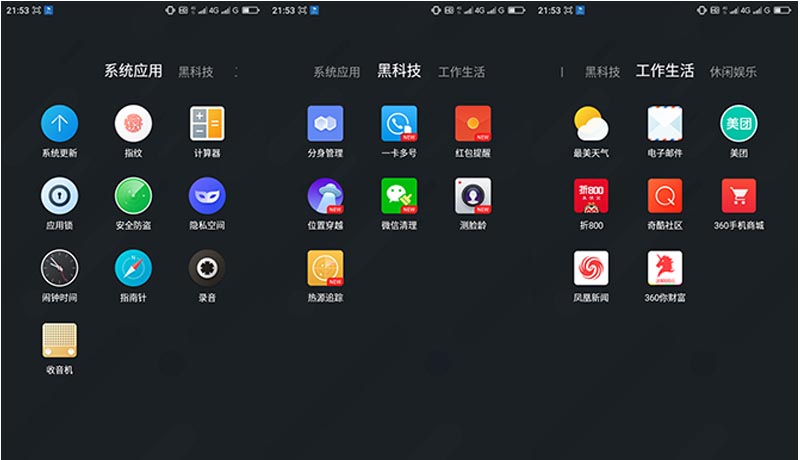The width and height of the screenshot is (800, 460).
Task: Open 最美天气 weather app
Action: click(591, 123)
